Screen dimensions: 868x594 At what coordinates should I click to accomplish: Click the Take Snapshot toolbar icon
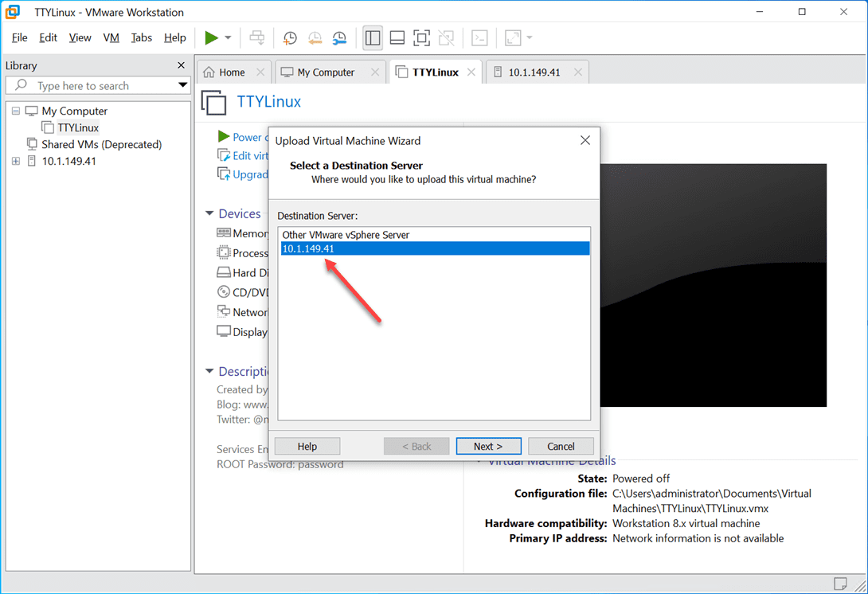[290, 37]
